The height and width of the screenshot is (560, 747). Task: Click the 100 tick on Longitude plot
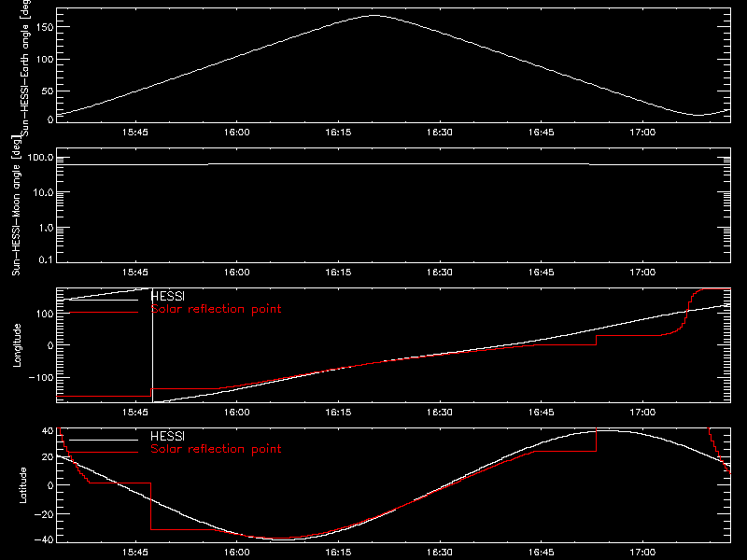pyautogui.click(x=44, y=314)
